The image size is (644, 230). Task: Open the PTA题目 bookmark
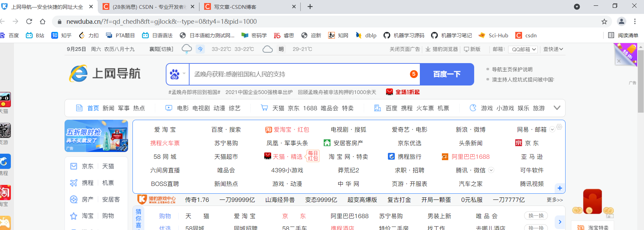(x=120, y=35)
